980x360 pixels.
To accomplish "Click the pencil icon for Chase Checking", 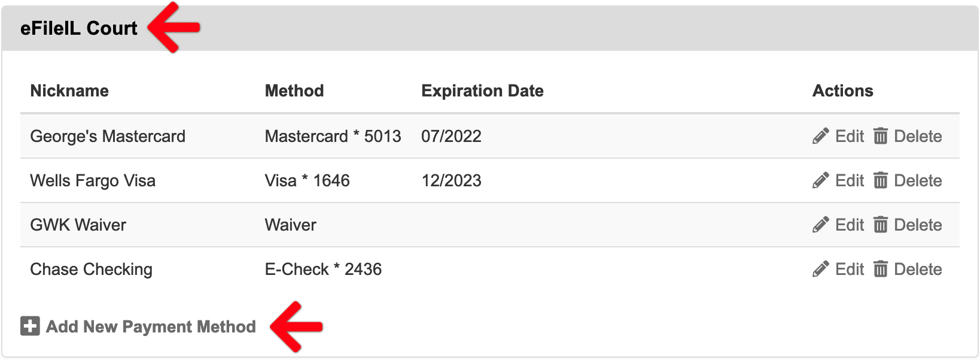I will (820, 269).
